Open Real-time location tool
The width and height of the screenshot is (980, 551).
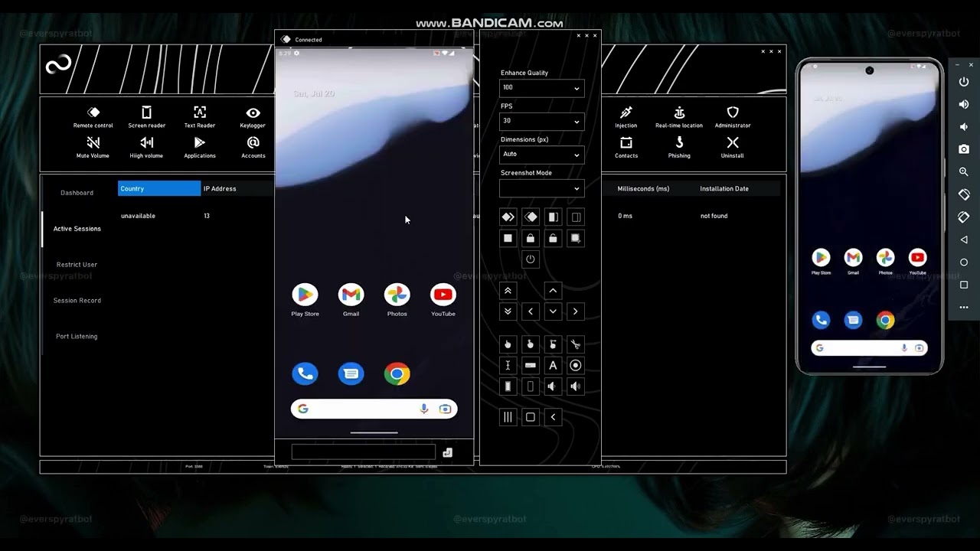(679, 117)
